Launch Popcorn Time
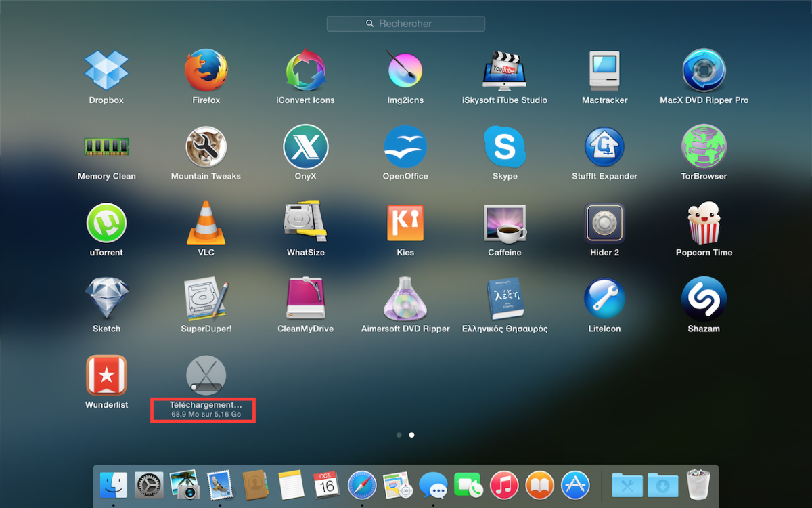The width and height of the screenshot is (812, 508). pos(704,223)
